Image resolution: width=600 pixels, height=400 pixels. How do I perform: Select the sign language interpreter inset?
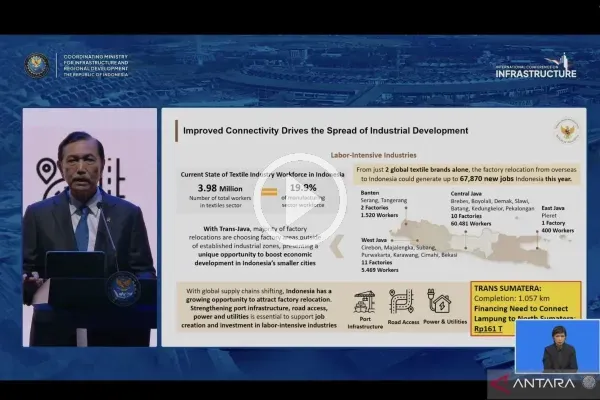coord(556,347)
